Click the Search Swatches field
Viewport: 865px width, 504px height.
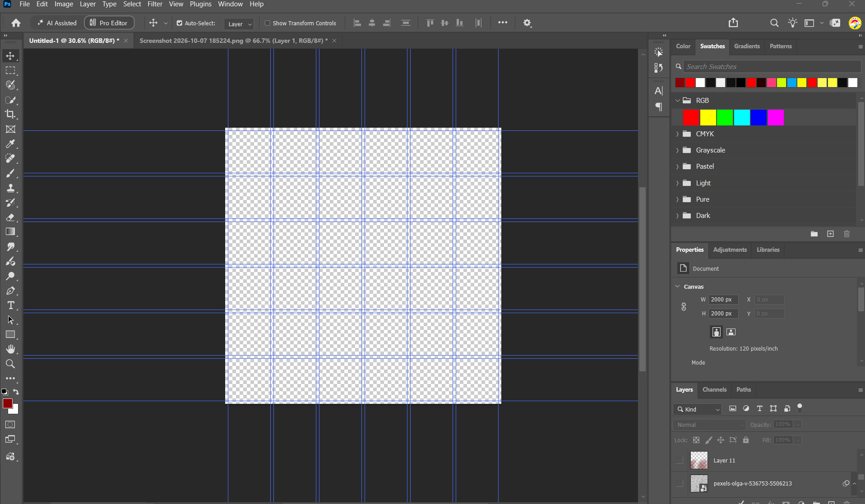click(772, 66)
